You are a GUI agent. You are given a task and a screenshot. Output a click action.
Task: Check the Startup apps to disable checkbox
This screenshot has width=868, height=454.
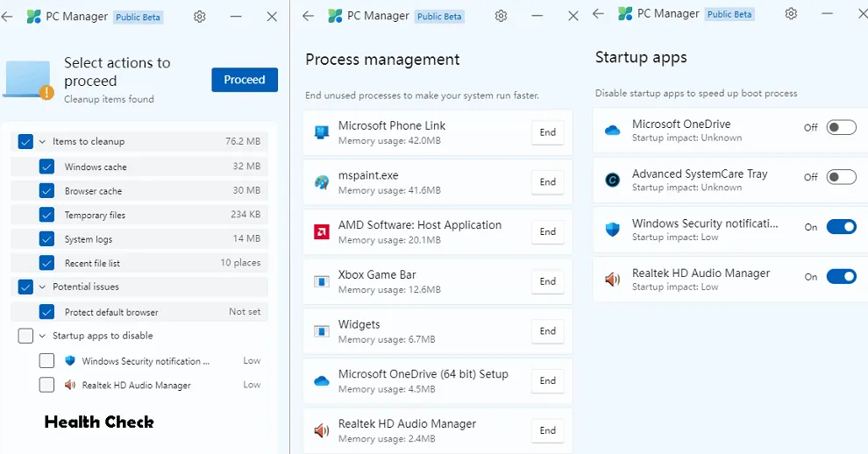[25, 336]
